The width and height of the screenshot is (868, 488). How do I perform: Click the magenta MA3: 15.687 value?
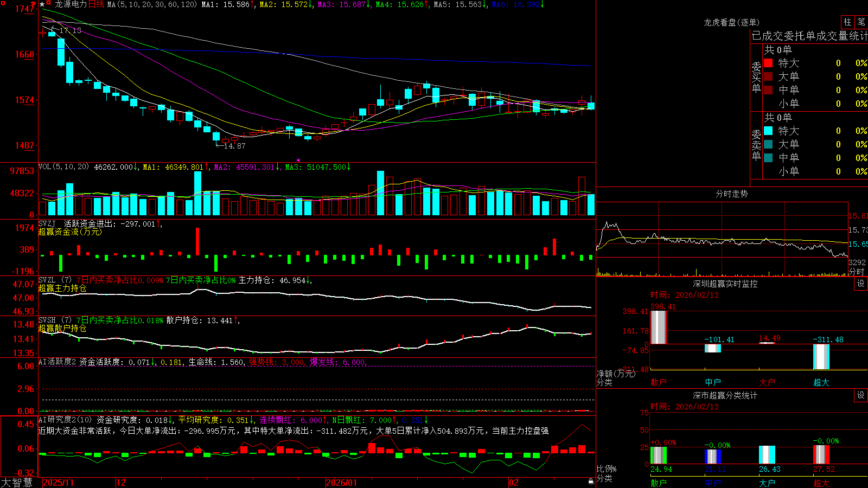(x=344, y=4)
